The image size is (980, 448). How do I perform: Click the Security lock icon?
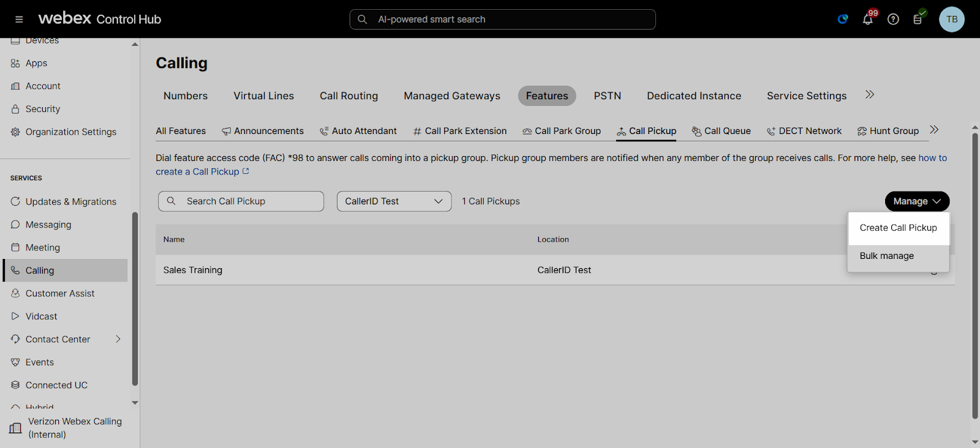[15, 109]
